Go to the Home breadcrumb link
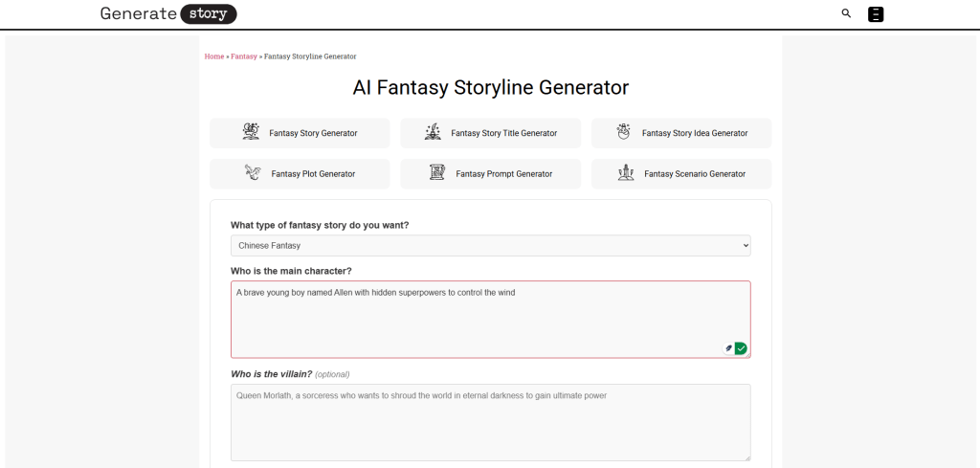980x468 pixels. pyautogui.click(x=214, y=56)
